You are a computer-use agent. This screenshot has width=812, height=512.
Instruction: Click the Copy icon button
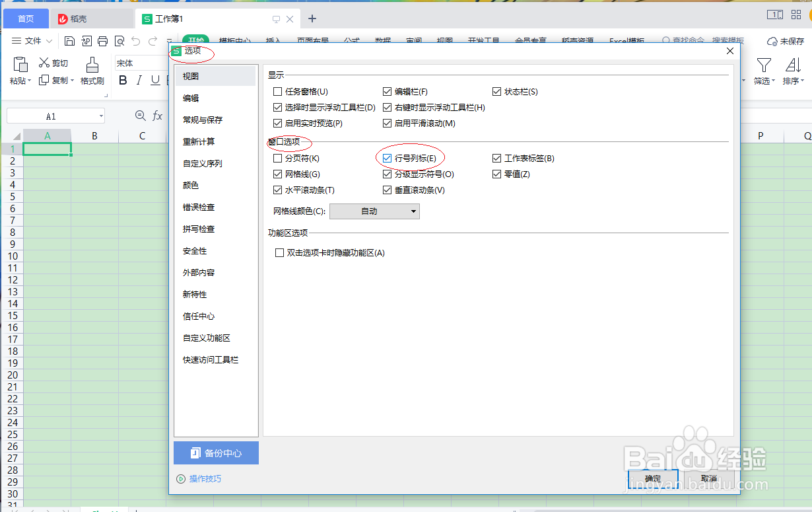coord(44,80)
